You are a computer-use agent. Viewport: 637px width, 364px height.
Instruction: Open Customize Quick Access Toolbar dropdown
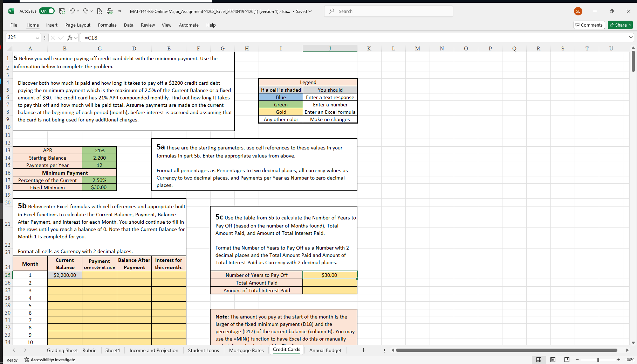click(x=119, y=11)
